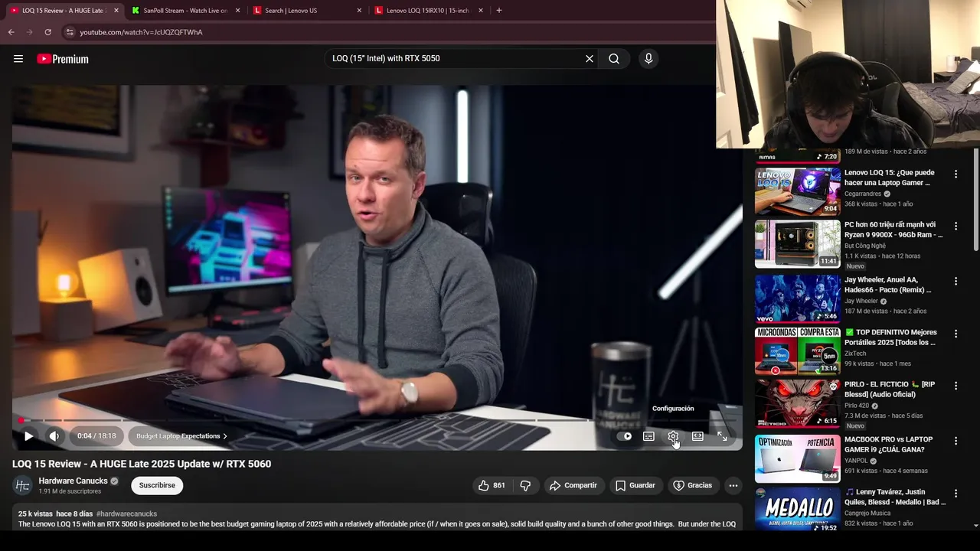
Task: Open Budget Laptop Expectations chapter list
Action: pyautogui.click(x=181, y=436)
